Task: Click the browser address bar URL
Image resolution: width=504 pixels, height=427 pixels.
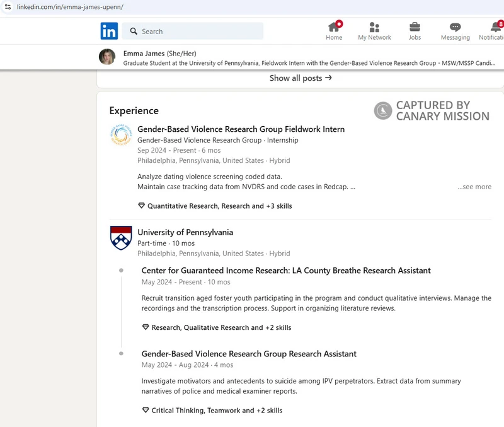Action: [x=69, y=6]
